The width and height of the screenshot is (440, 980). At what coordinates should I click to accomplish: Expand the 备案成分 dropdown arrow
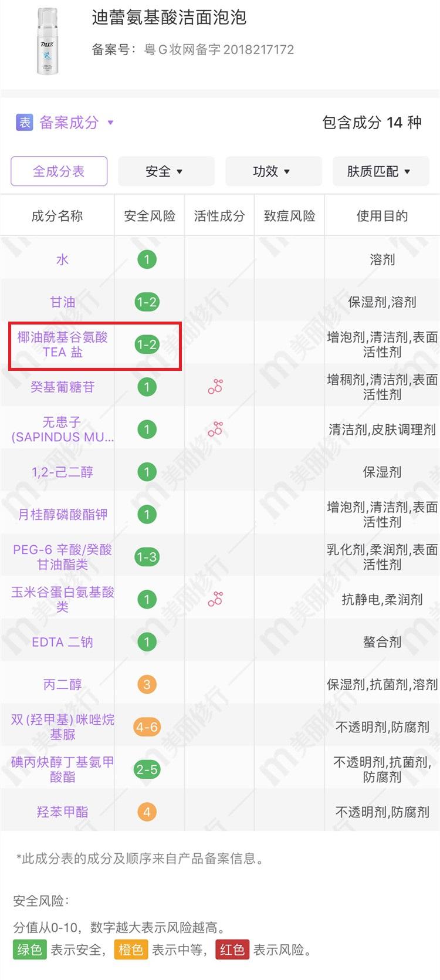pyautogui.click(x=110, y=123)
